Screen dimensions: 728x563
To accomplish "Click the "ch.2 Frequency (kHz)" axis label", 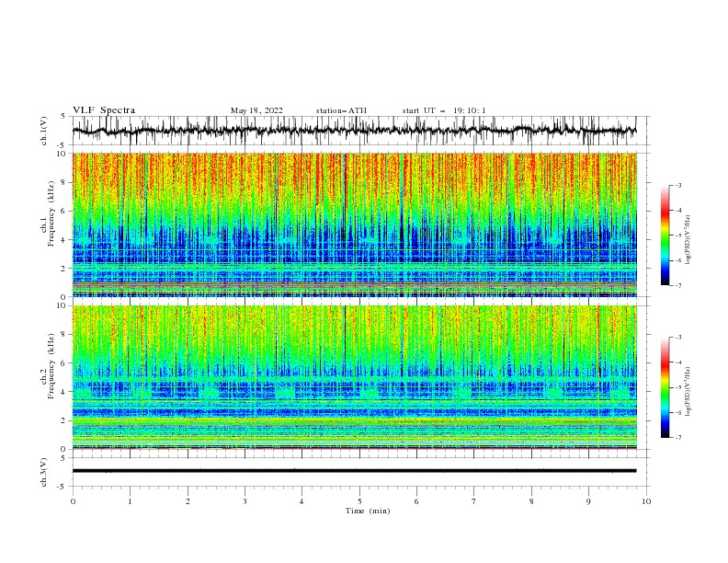I will pos(48,366).
